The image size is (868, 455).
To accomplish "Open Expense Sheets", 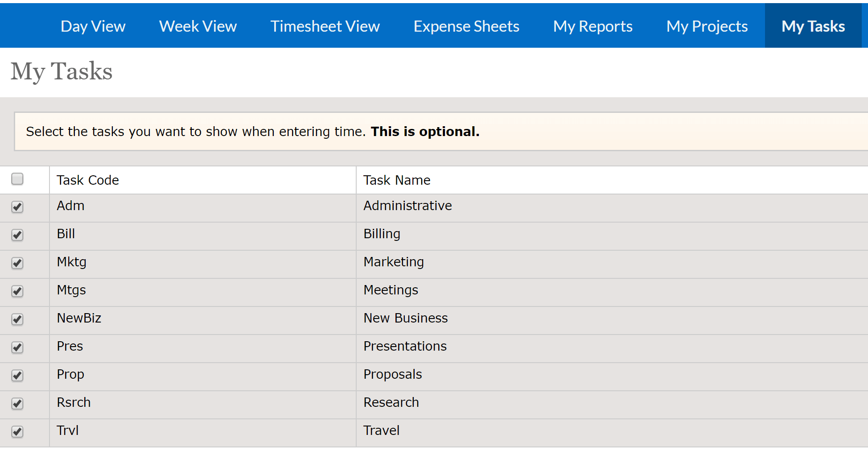I will point(466,26).
